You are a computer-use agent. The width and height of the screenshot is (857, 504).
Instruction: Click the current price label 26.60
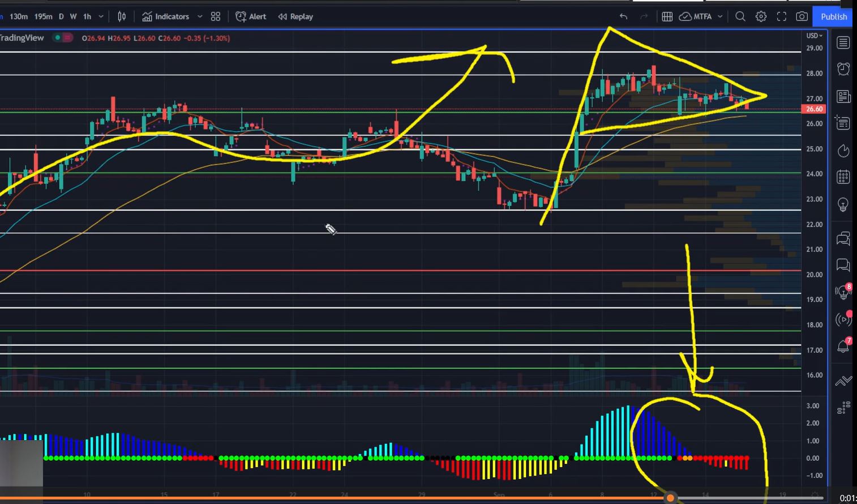pos(814,109)
